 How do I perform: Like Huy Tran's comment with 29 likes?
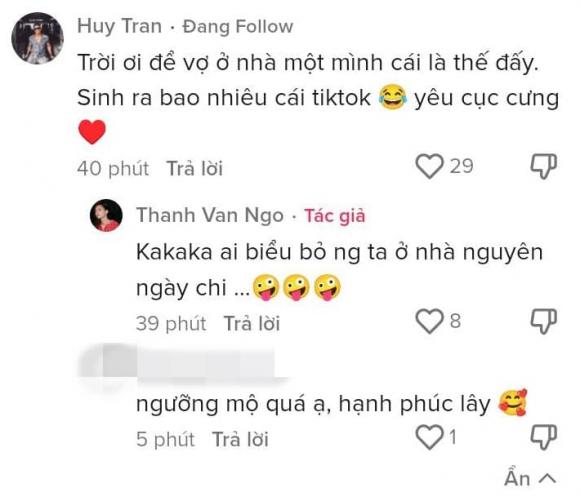pos(429,166)
